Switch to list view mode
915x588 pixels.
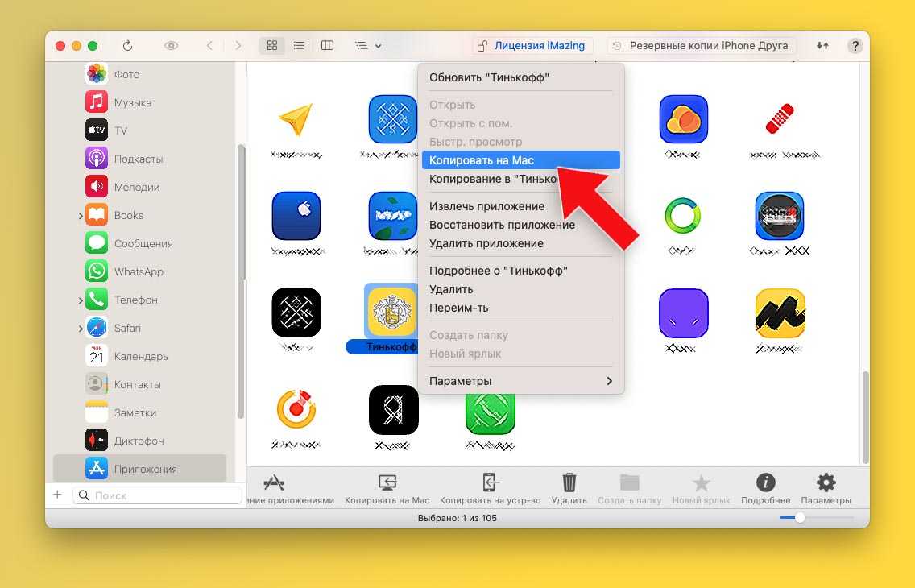(x=299, y=46)
